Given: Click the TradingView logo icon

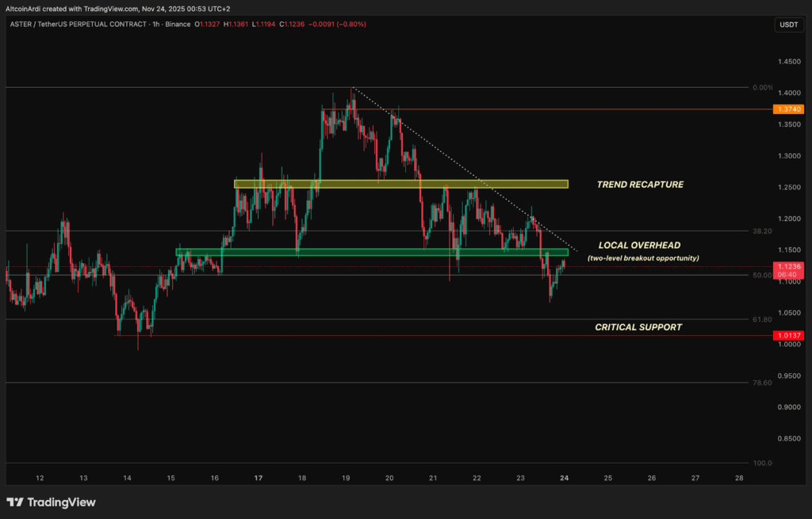Looking at the screenshot, I should [x=15, y=502].
